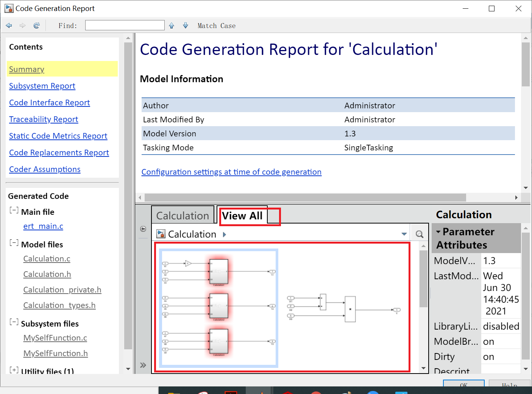532x394 pixels.
Task: Switch to the Calculation tab
Action: coord(183,215)
